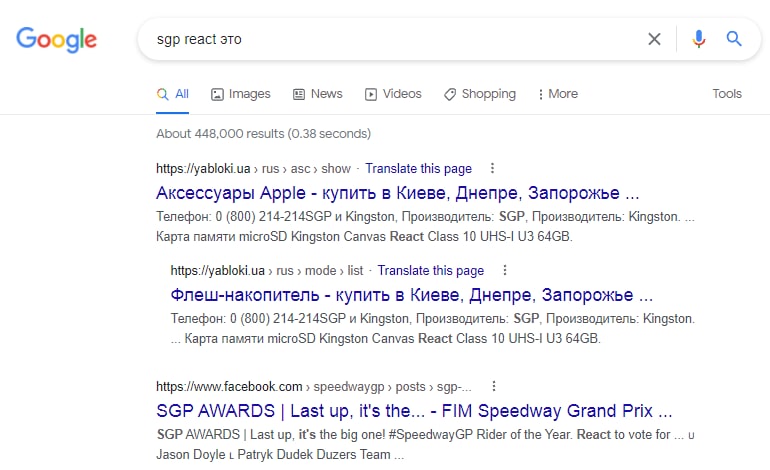
Task: Open Аксессуары Apple result title link
Action: pyautogui.click(x=398, y=193)
